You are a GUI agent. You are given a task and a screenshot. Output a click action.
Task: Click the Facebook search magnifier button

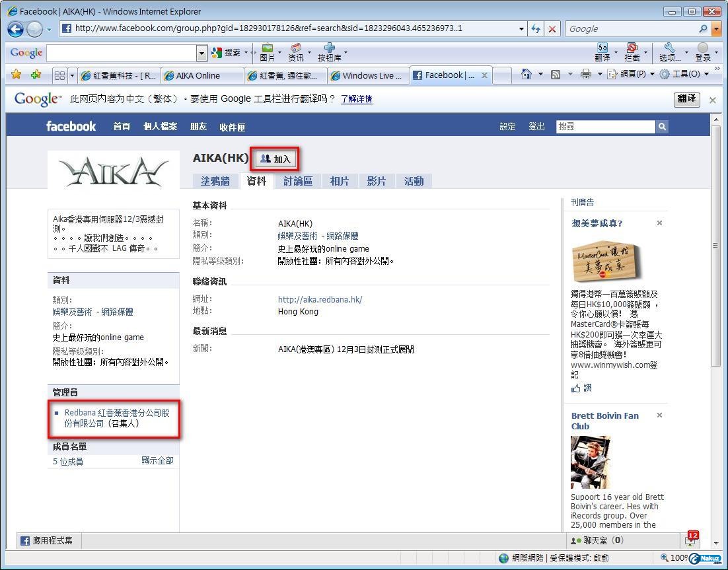[x=662, y=127]
